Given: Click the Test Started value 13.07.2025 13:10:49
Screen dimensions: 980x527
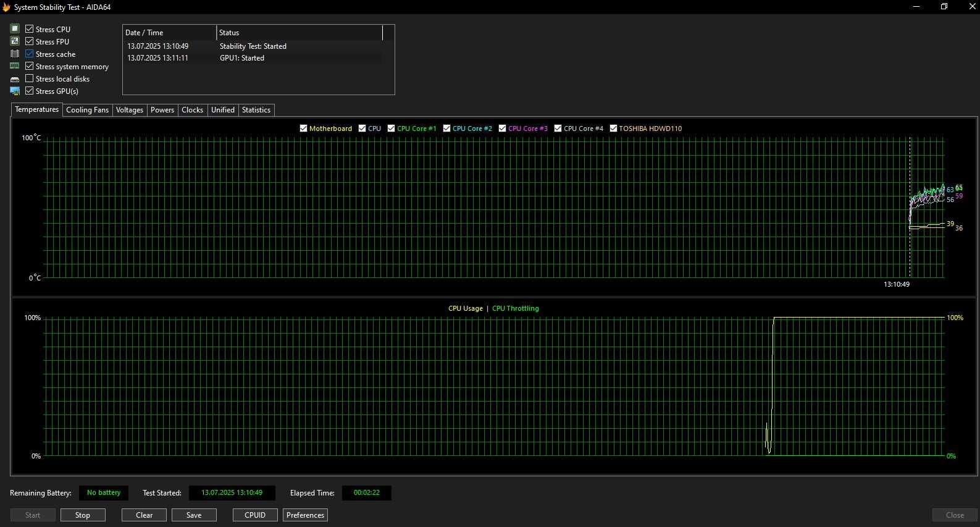Looking at the screenshot, I should [232, 493].
